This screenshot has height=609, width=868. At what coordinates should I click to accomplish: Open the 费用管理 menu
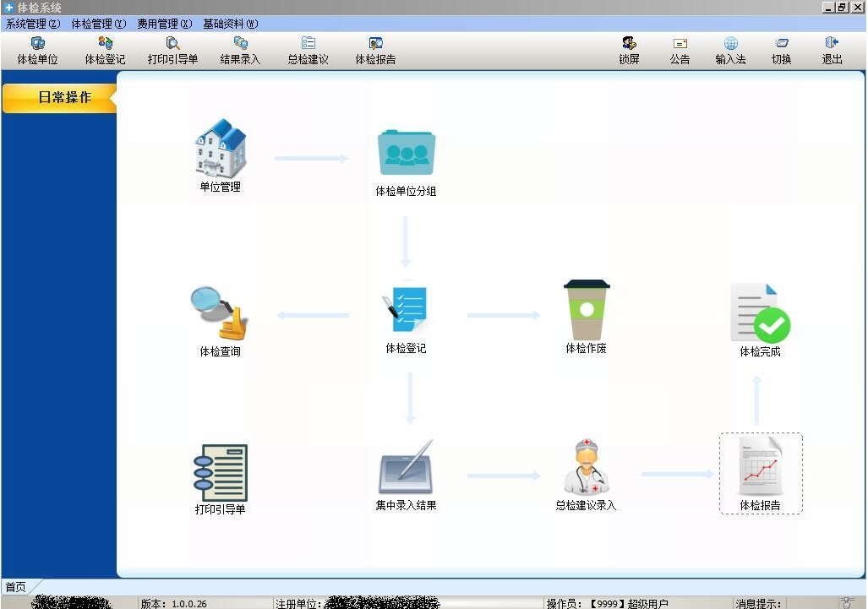pos(165,24)
